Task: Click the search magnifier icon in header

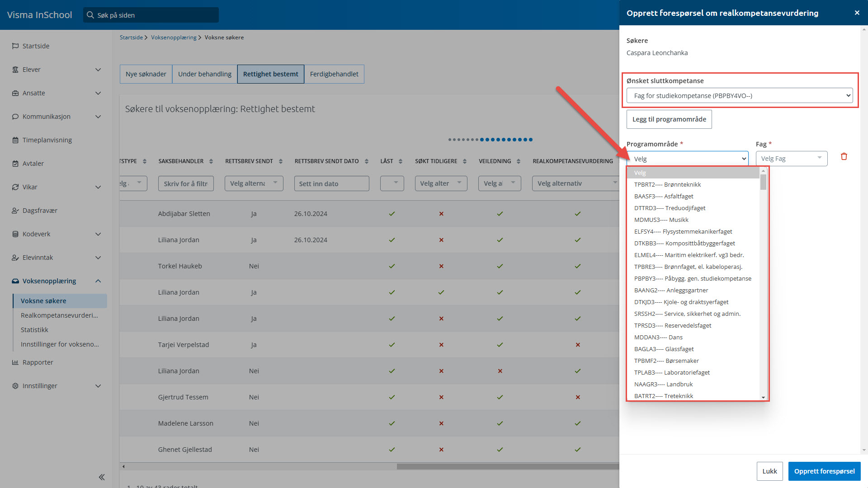Action: tap(90, 15)
